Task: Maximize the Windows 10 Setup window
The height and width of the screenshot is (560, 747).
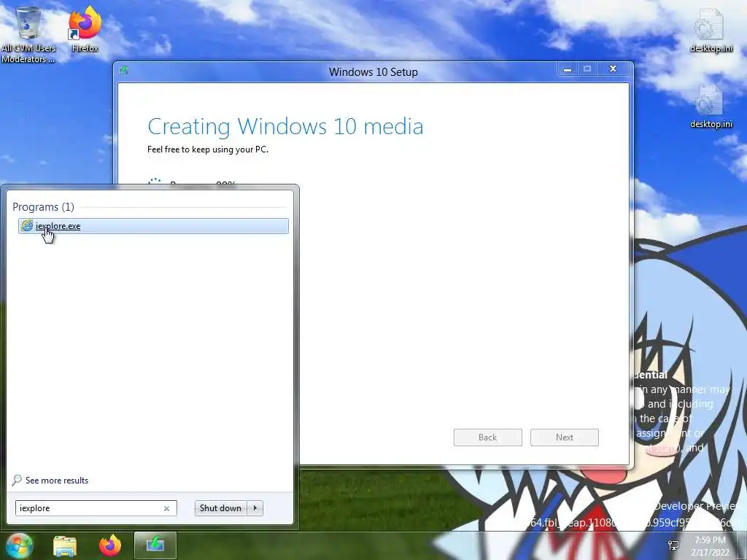Action: [x=587, y=69]
